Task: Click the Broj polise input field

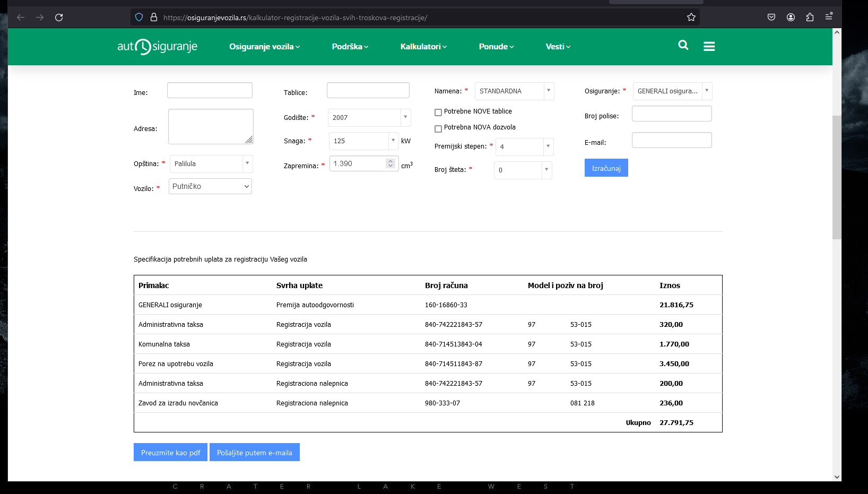Action: pos(672,114)
